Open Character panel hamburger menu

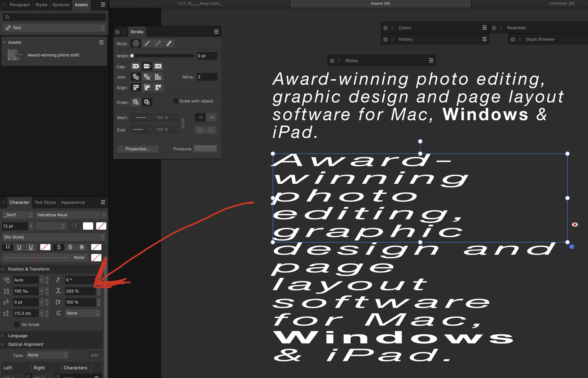coord(103,202)
